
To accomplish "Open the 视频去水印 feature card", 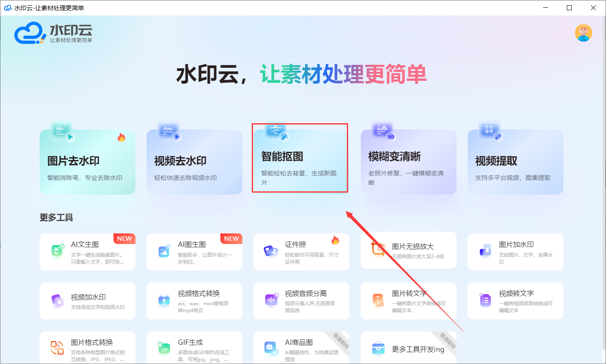I will pos(194,162).
